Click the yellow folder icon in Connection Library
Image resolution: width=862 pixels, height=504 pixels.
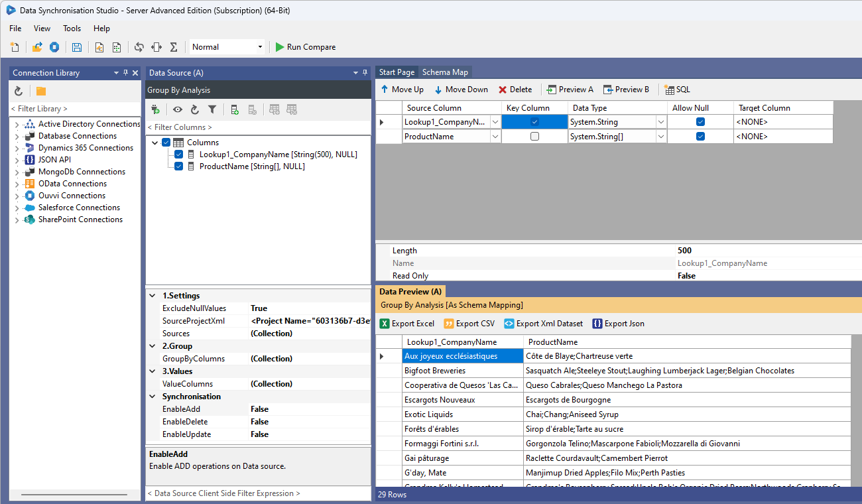coord(41,91)
